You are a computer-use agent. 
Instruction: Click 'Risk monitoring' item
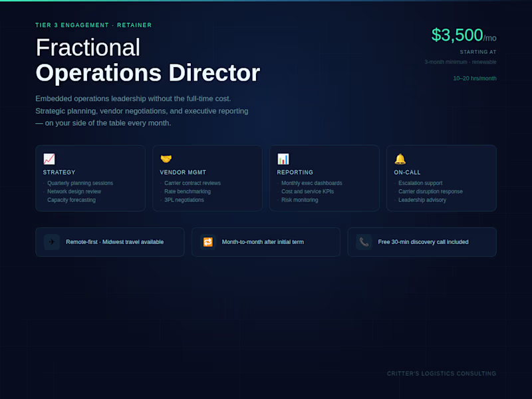point(300,200)
